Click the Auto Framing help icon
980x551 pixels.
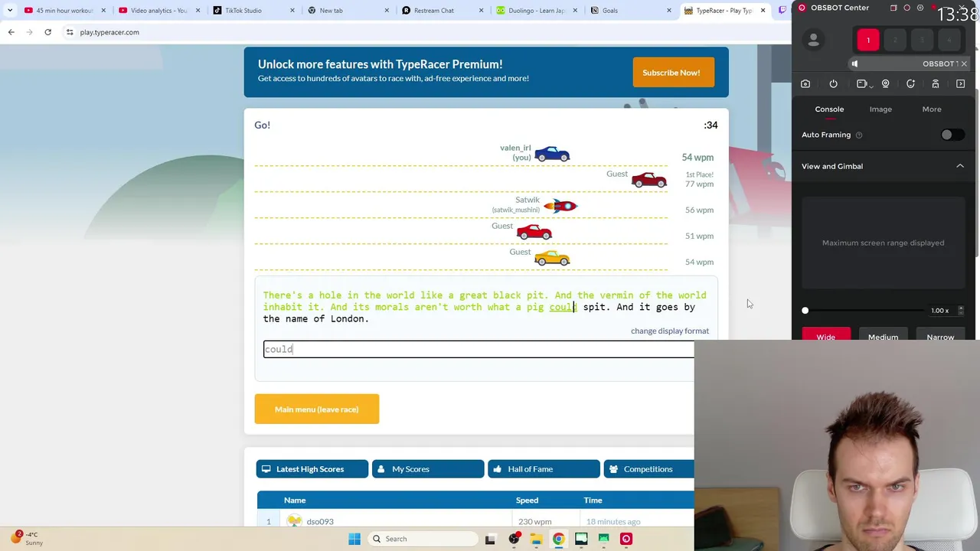pyautogui.click(x=859, y=135)
